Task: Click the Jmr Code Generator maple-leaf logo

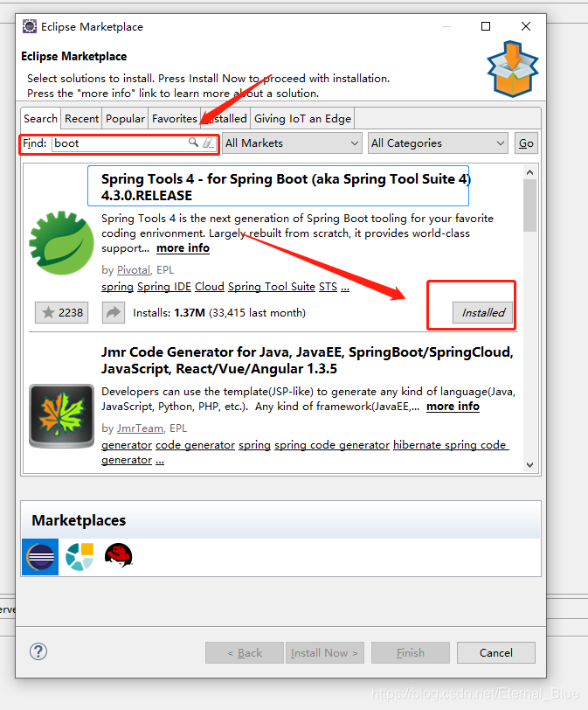Action: tap(61, 415)
